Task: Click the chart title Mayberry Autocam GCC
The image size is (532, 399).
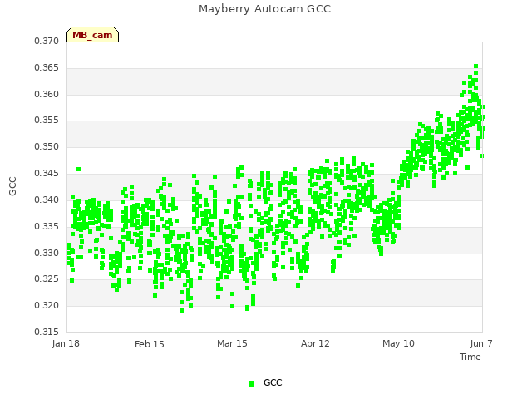Action: [x=264, y=9]
